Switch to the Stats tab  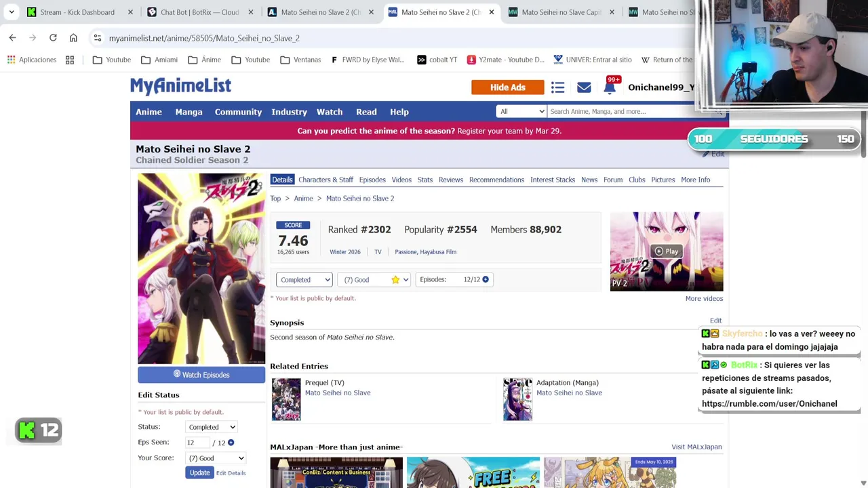pos(425,180)
